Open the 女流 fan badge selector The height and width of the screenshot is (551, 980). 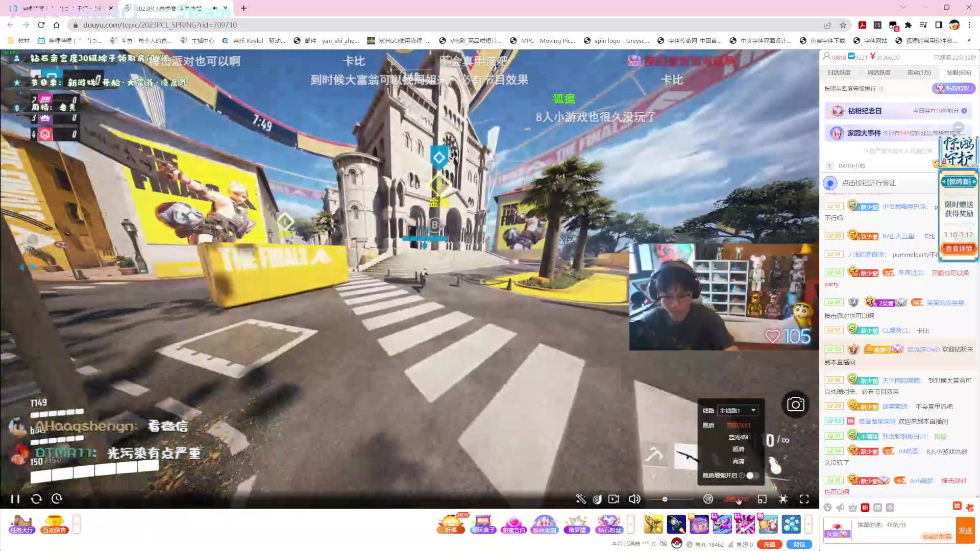(837, 530)
